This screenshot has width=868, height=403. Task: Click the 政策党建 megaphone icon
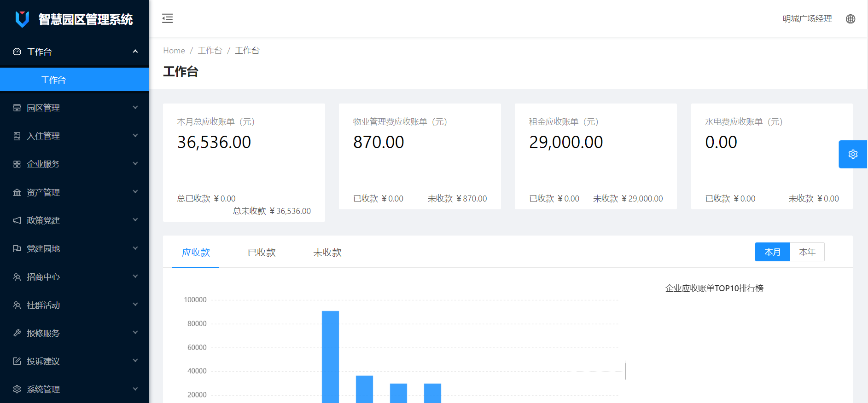click(17, 220)
